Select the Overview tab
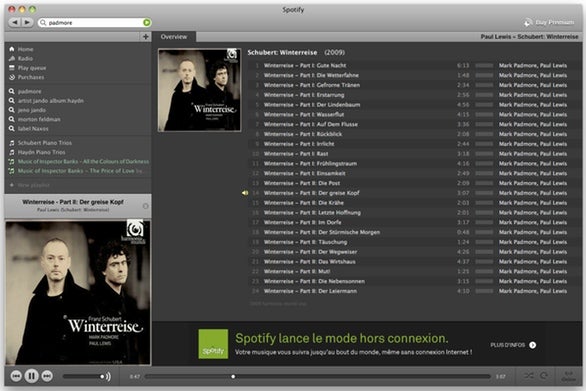 coord(174,37)
